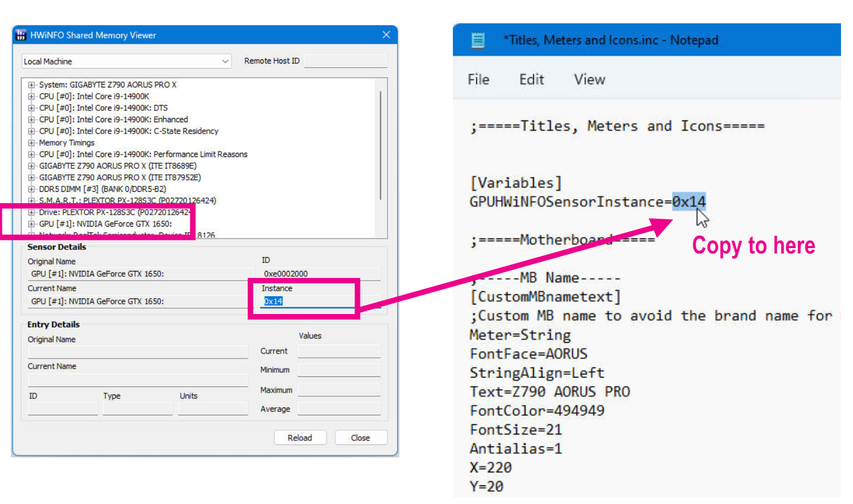Click Sensor Details Original Name field
The width and height of the screenshot is (853, 504).
pyautogui.click(x=138, y=274)
